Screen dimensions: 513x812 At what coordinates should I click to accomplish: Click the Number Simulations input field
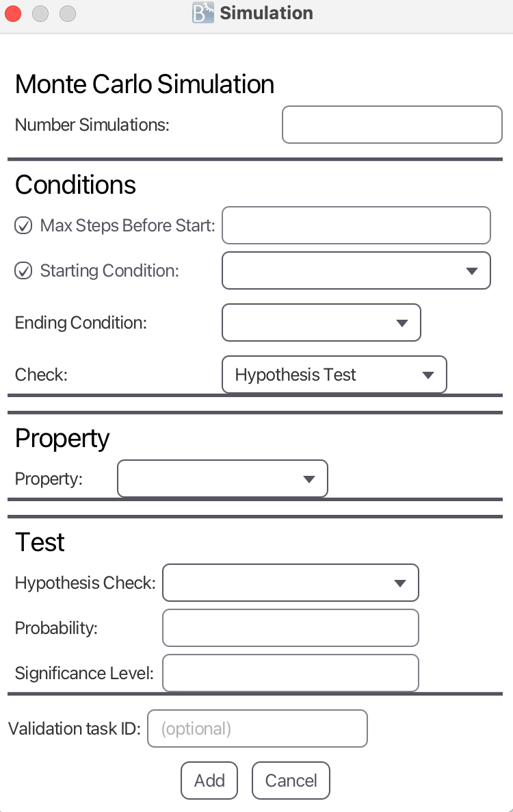[x=392, y=125]
